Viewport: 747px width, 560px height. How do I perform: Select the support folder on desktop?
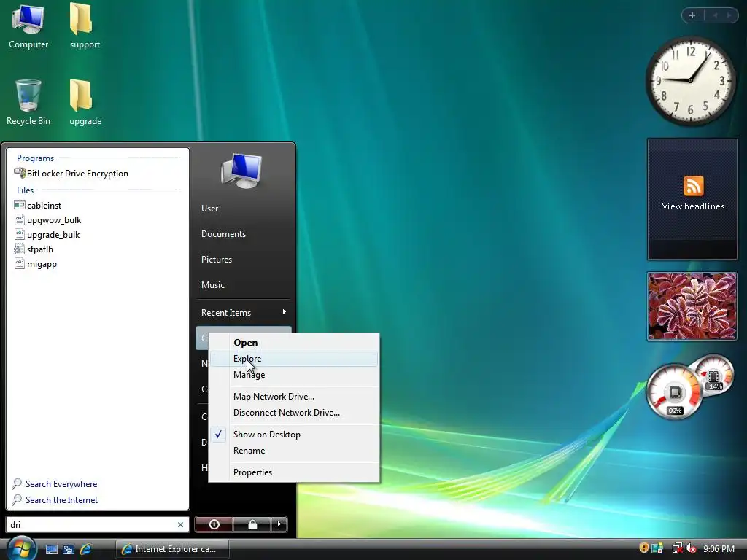pos(85,26)
